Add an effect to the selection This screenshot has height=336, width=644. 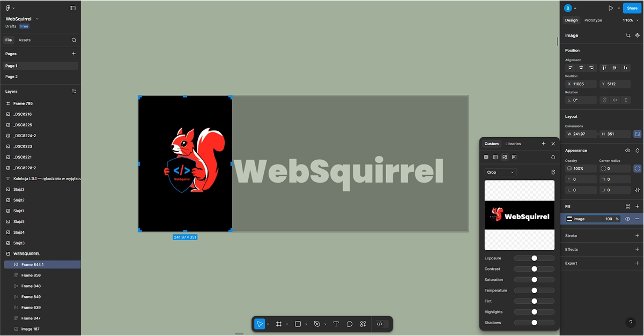[638, 249]
